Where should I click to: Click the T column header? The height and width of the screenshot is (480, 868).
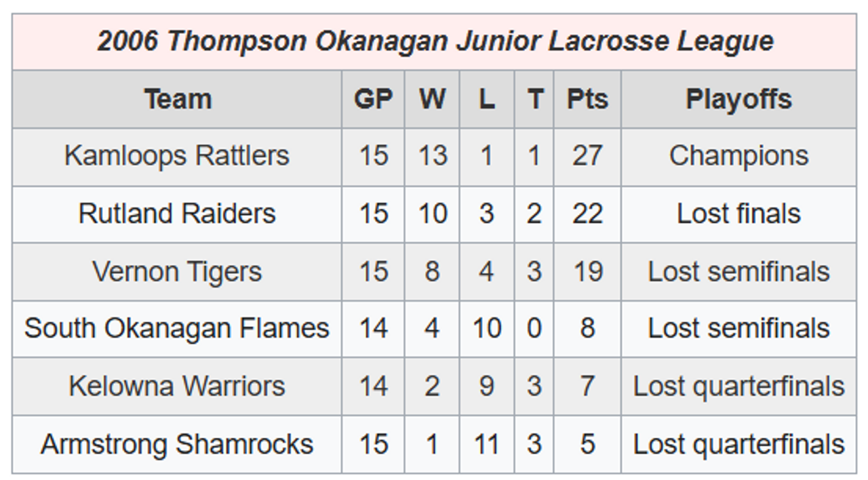tap(534, 99)
